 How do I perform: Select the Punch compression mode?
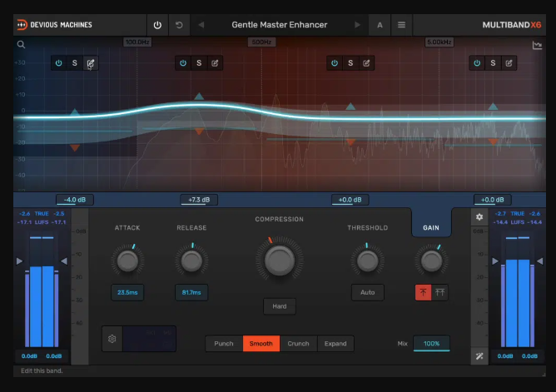point(224,344)
